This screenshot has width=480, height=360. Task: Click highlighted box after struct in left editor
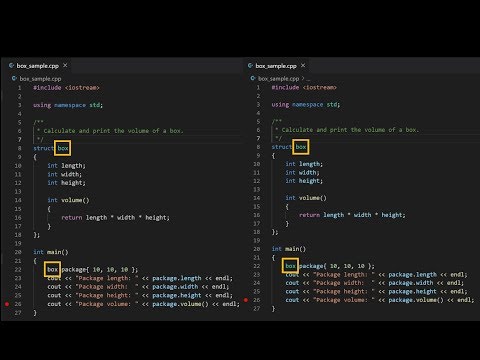coord(63,148)
